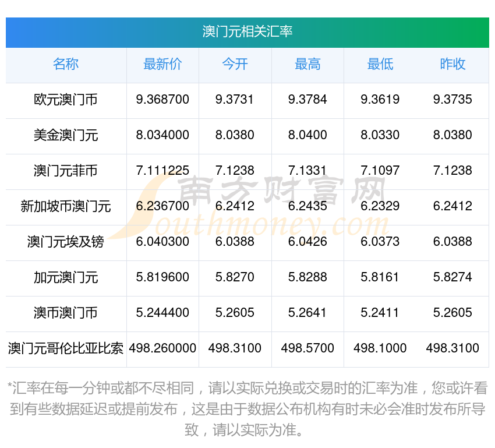Viewport: 495px width, 448px height.
Task: Click the 9.3619 low value
Action: point(380,100)
